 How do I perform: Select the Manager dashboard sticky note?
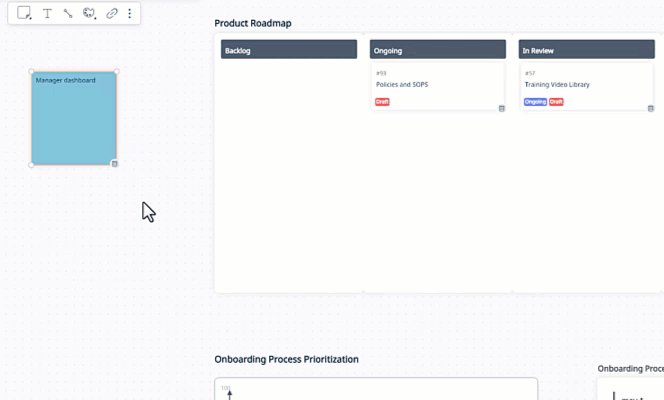tap(74, 120)
